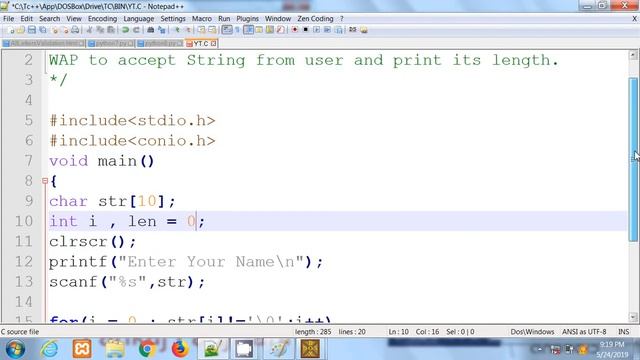Click the Replace toolbar icon
The image size is (640, 360).
click(162, 30)
